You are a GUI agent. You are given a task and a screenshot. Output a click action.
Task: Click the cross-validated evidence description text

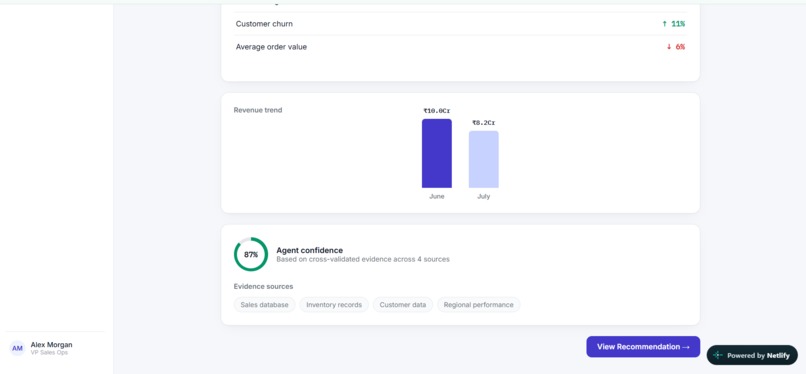click(363, 259)
